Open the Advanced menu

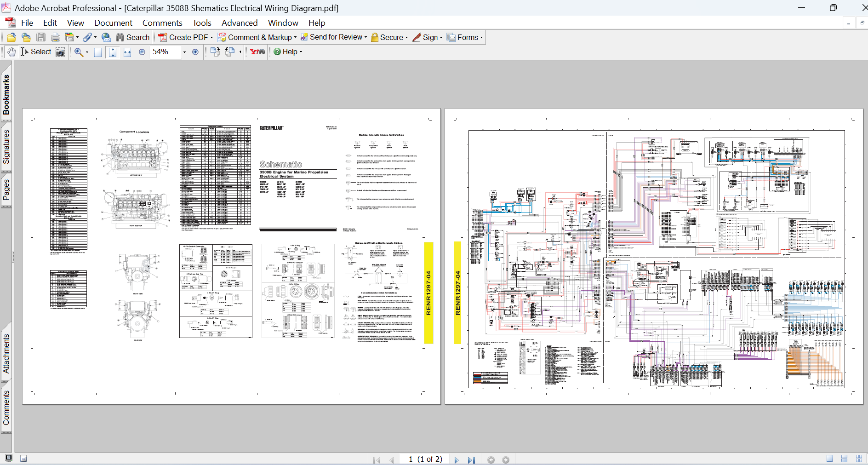(240, 23)
